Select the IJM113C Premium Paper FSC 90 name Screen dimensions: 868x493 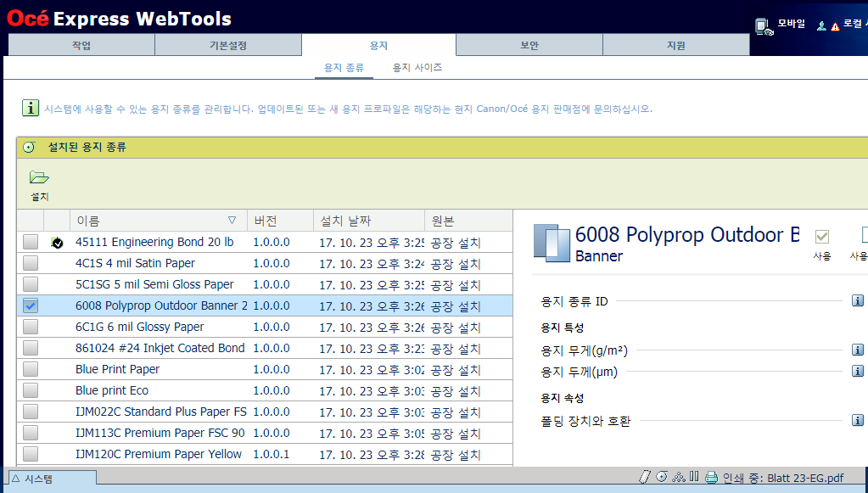[x=160, y=433]
